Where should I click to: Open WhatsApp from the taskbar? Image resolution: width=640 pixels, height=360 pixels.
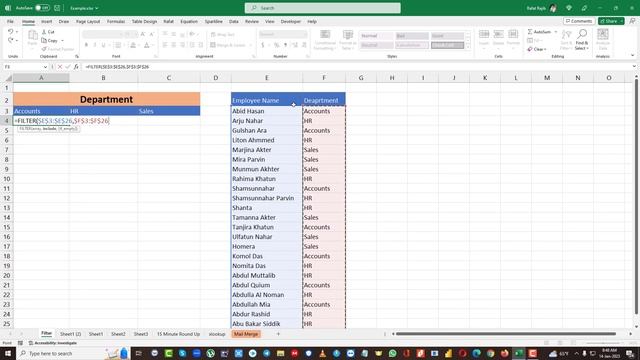(393, 353)
